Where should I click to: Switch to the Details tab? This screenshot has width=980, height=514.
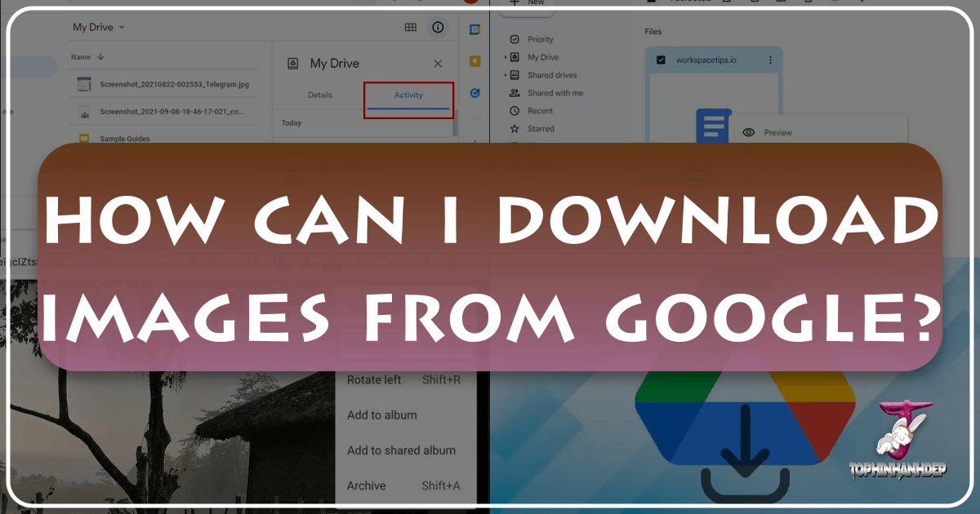click(319, 95)
